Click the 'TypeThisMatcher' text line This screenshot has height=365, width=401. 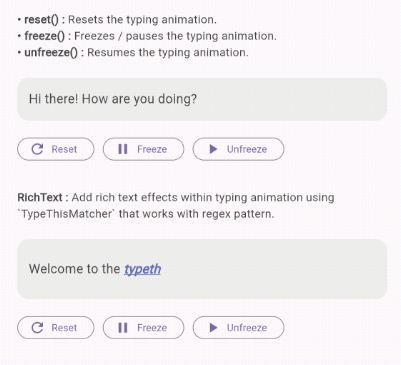[x=146, y=214]
